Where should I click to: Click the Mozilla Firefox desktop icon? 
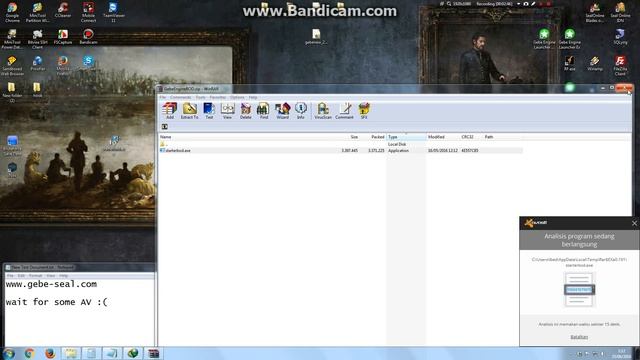click(x=63, y=66)
